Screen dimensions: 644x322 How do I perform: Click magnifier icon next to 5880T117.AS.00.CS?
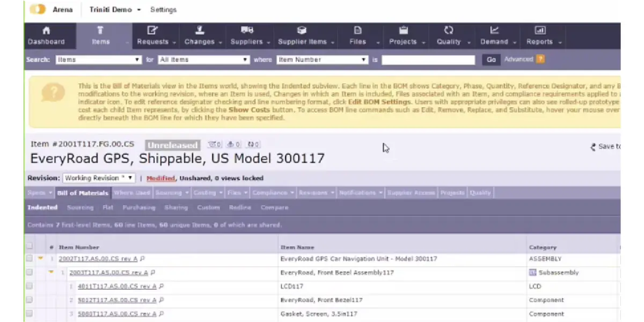click(162, 314)
